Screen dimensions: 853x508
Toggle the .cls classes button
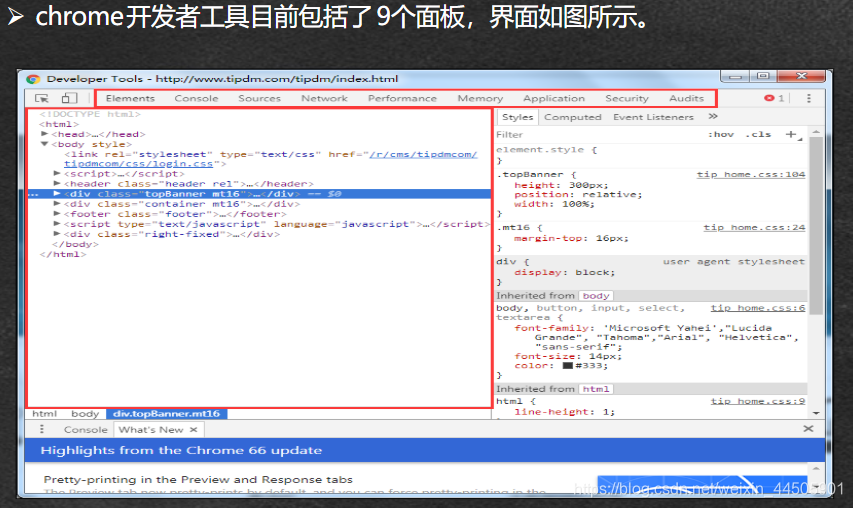pyautogui.click(x=758, y=134)
